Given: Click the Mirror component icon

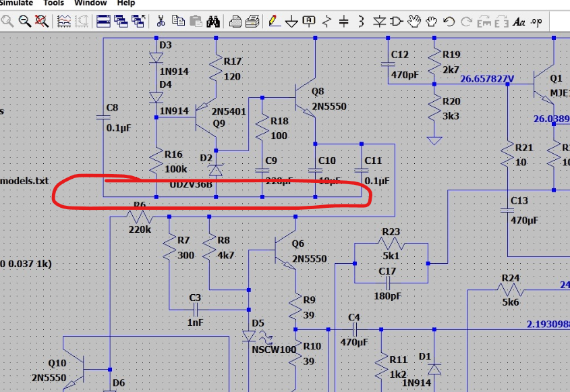Looking at the screenshot, I should (x=501, y=22).
